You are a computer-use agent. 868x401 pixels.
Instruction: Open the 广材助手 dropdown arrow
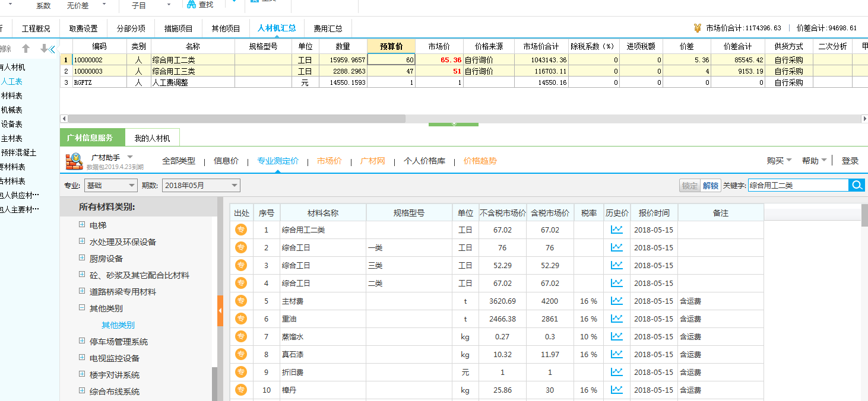point(130,156)
